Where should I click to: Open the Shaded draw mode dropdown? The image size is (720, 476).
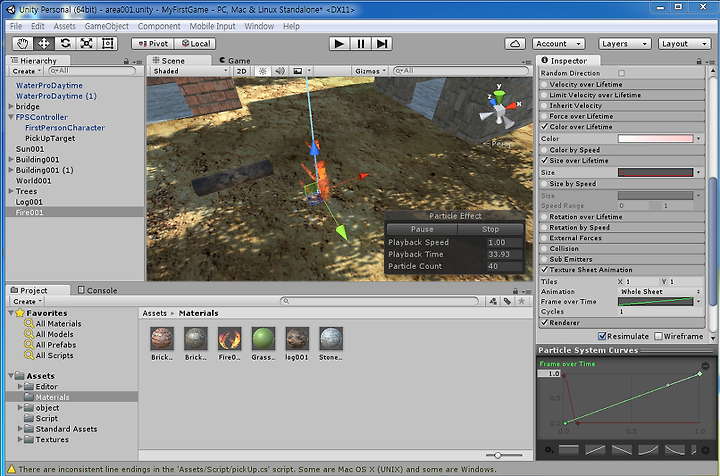(190, 71)
